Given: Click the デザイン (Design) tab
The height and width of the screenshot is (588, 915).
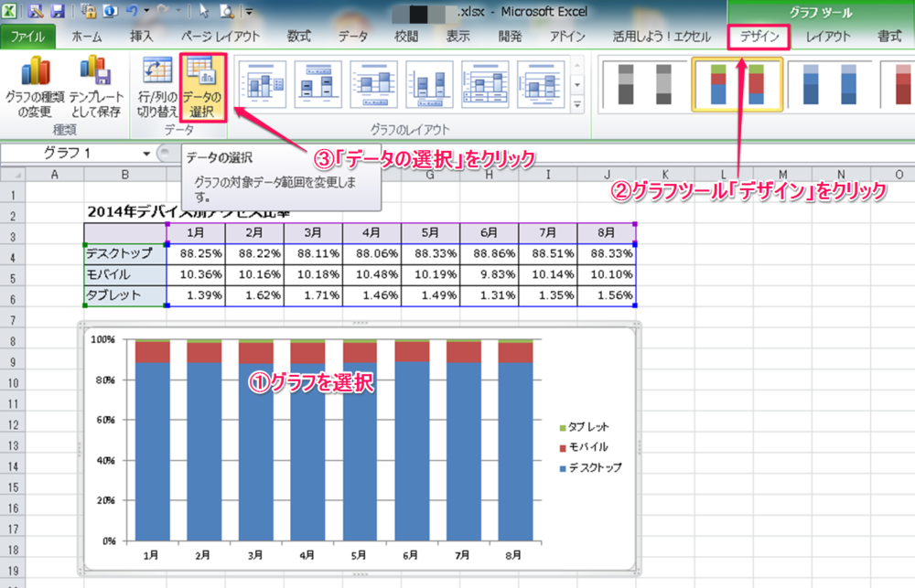Looking at the screenshot, I should 759,37.
